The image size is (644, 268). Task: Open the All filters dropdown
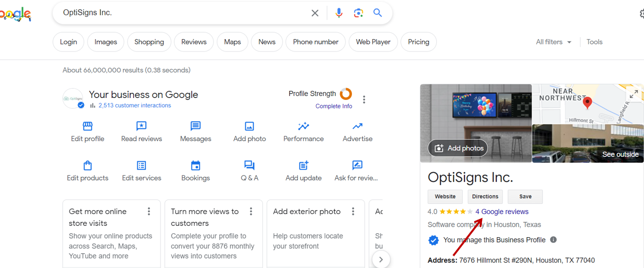pyautogui.click(x=554, y=42)
